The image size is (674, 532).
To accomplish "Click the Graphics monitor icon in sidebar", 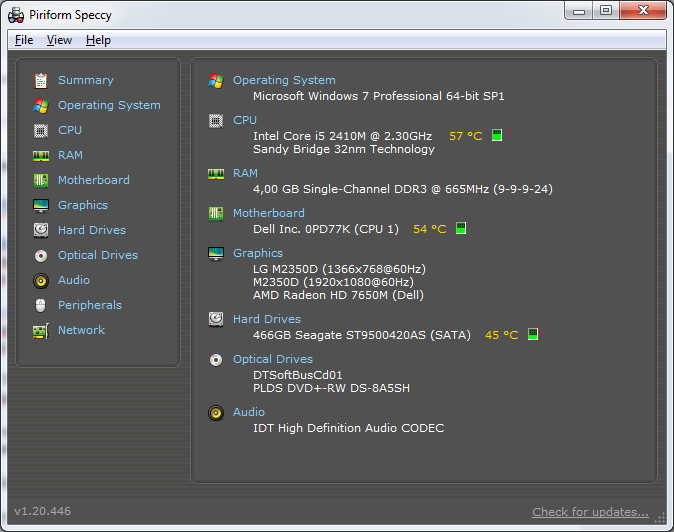I will click(41, 205).
